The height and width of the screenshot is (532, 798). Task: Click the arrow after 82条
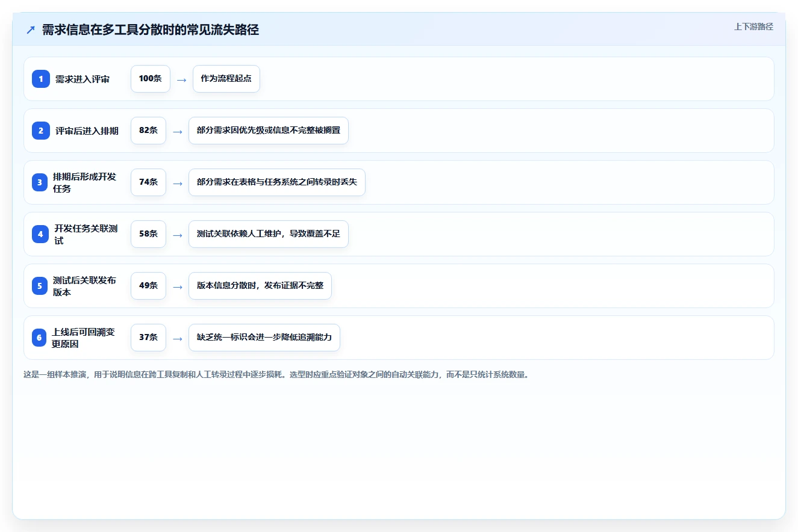point(177,131)
